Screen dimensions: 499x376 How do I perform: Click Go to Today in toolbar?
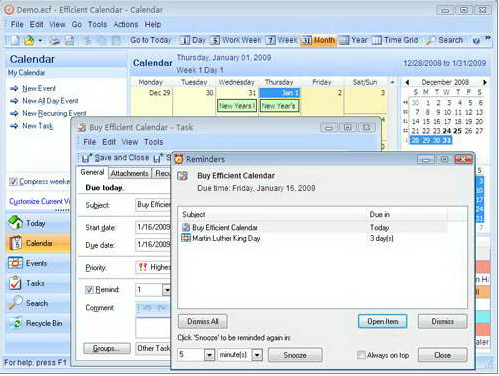(x=151, y=40)
